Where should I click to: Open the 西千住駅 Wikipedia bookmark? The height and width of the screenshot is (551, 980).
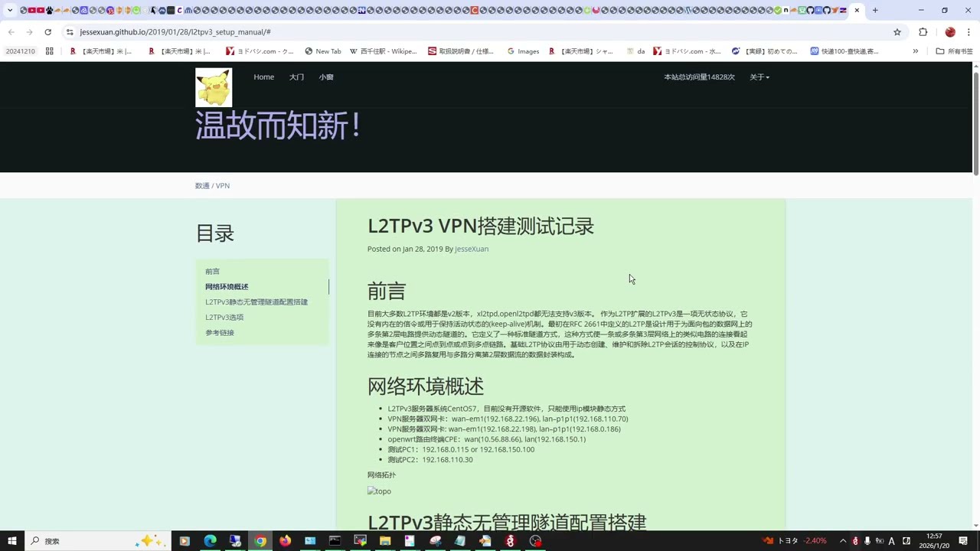pyautogui.click(x=384, y=51)
